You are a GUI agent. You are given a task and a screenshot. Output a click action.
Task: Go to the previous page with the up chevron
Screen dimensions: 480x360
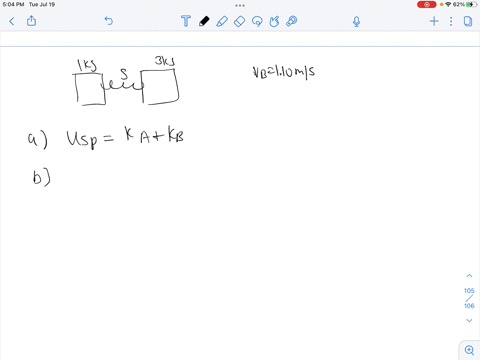(469, 276)
